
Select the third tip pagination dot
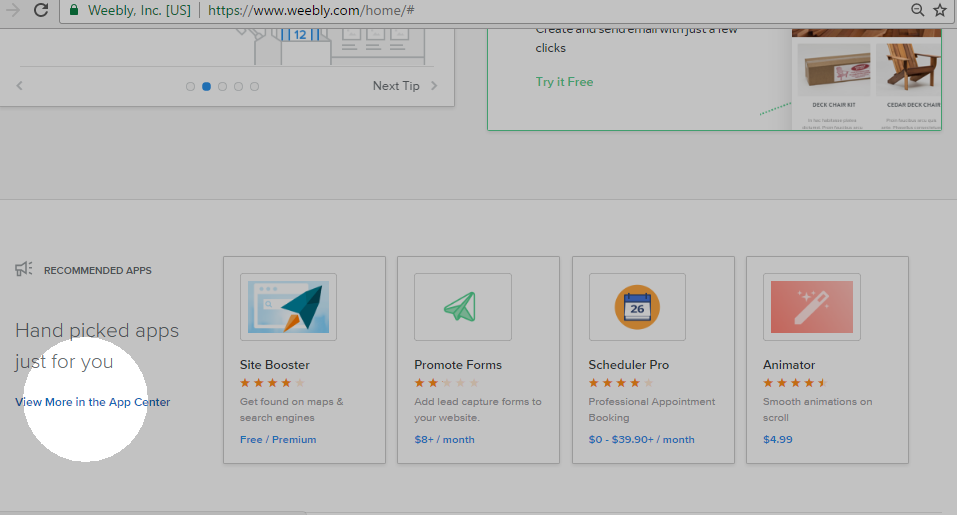click(x=222, y=87)
